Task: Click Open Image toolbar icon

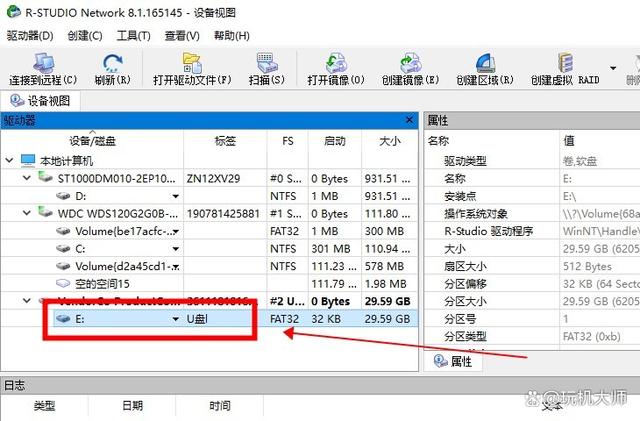Action: pos(336,69)
